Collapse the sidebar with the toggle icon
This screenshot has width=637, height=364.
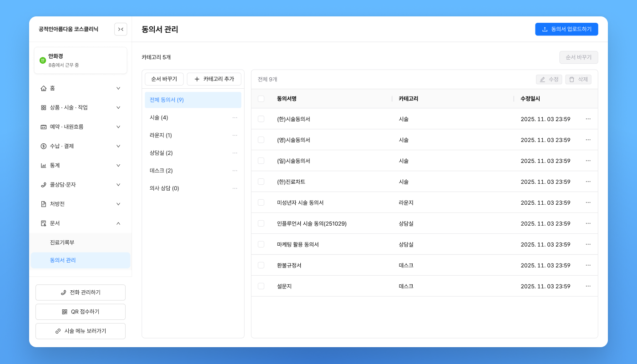pos(121,29)
